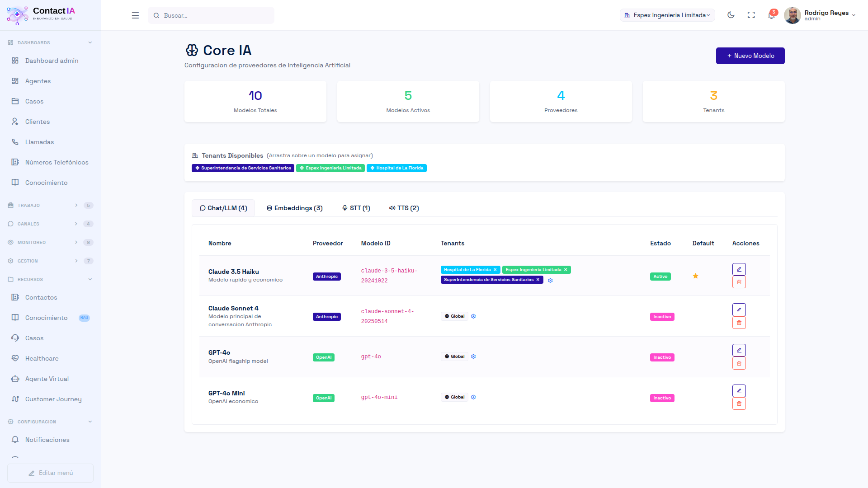Open tenant settings gear for Claude Sonnet 4

pyautogui.click(x=473, y=316)
